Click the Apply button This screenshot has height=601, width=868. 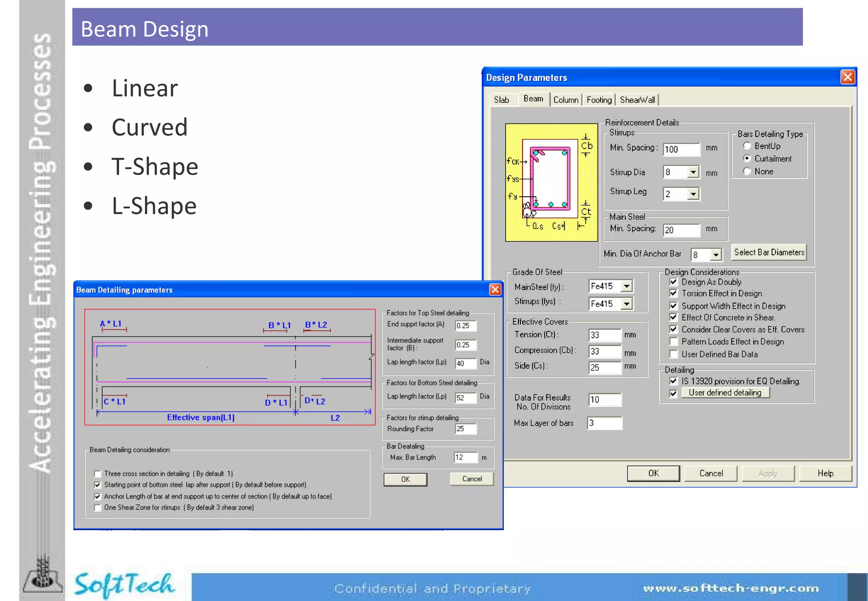768,473
